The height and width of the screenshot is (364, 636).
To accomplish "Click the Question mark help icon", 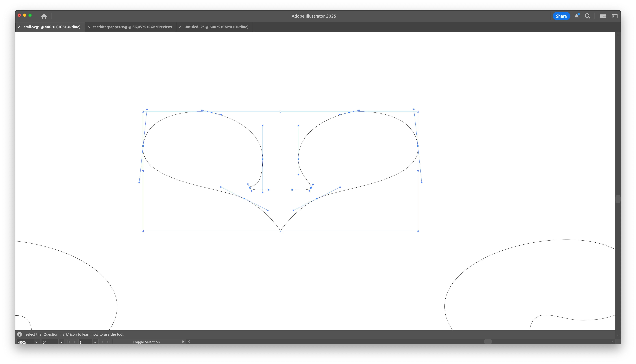I will pyautogui.click(x=19, y=334).
